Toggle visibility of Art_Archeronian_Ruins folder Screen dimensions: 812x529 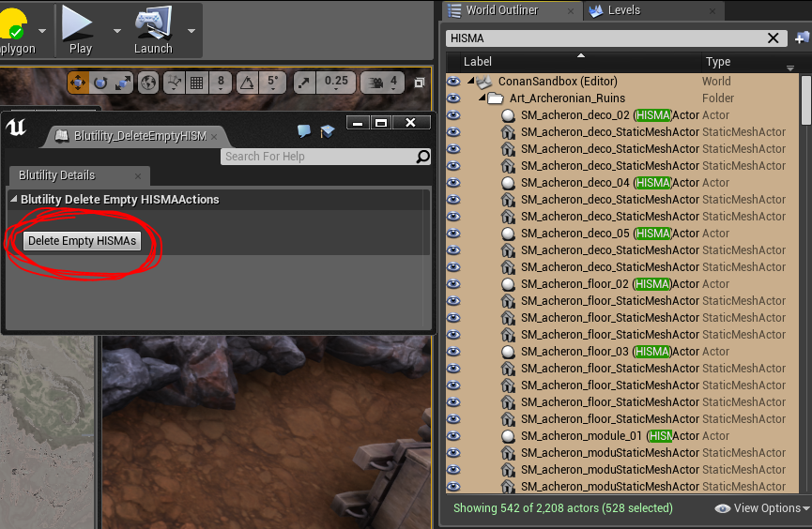(x=453, y=98)
